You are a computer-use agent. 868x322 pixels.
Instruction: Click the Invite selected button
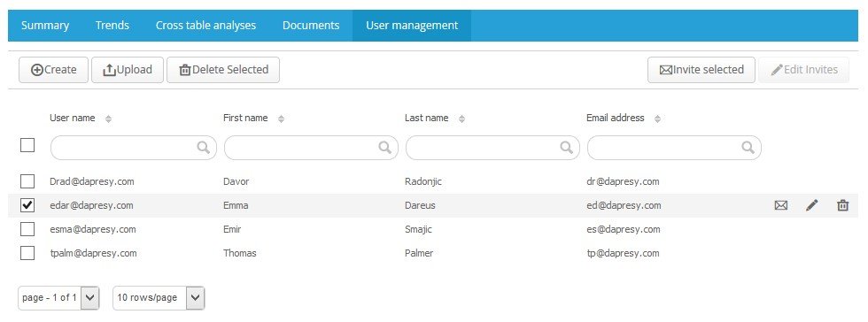pyautogui.click(x=701, y=70)
